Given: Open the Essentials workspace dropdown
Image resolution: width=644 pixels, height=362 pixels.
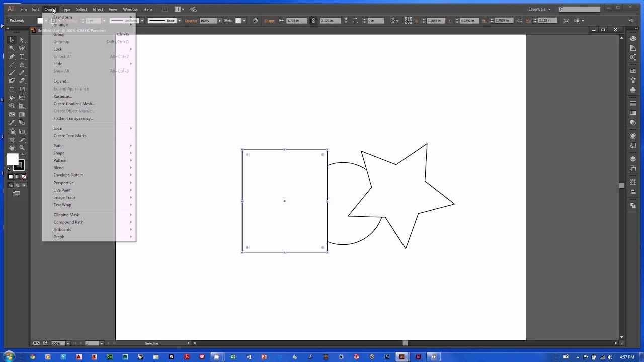Looking at the screenshot, I should 539,9.
